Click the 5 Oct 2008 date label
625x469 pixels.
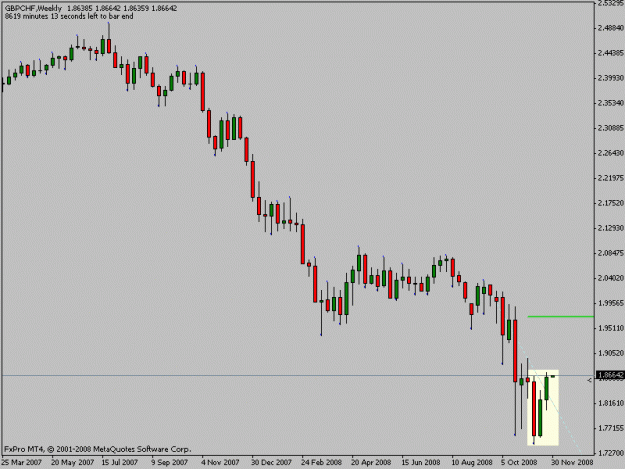519,463
